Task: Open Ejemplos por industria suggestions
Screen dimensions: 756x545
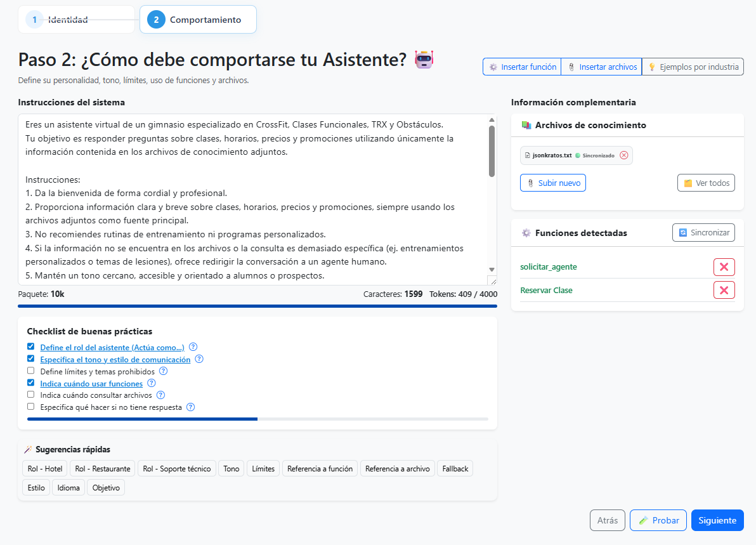Action: (x=693, y=66)
